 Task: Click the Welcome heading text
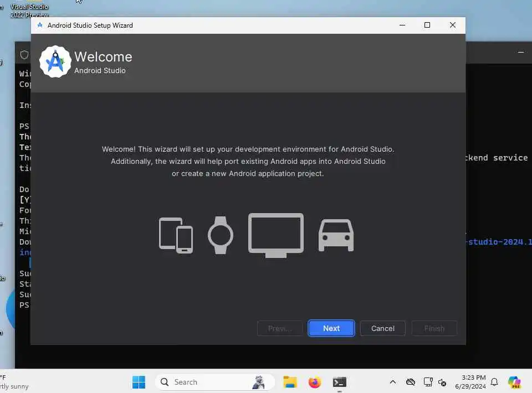point(103,56)
